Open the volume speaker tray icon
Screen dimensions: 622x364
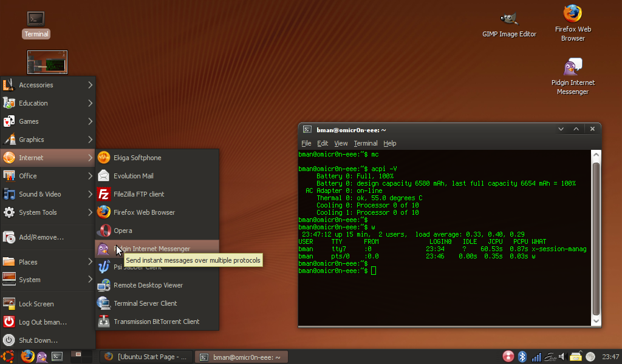click(x=562, y=357)
